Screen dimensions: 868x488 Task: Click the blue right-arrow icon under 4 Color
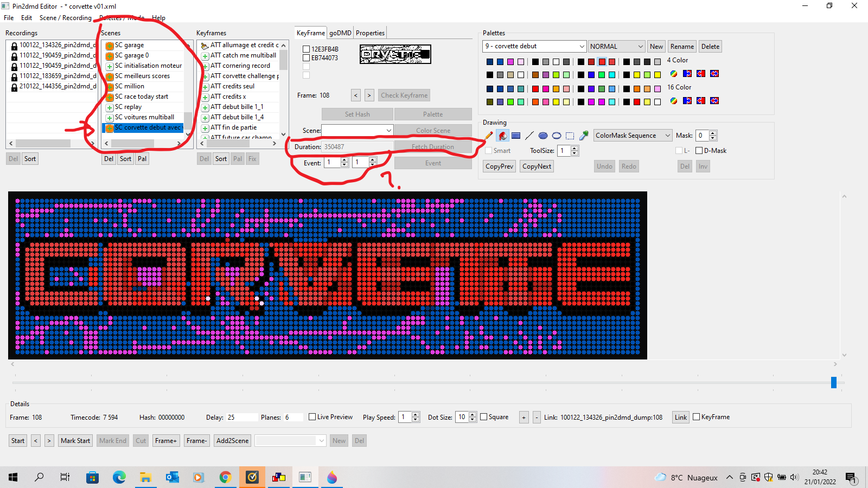coord(687,74)
